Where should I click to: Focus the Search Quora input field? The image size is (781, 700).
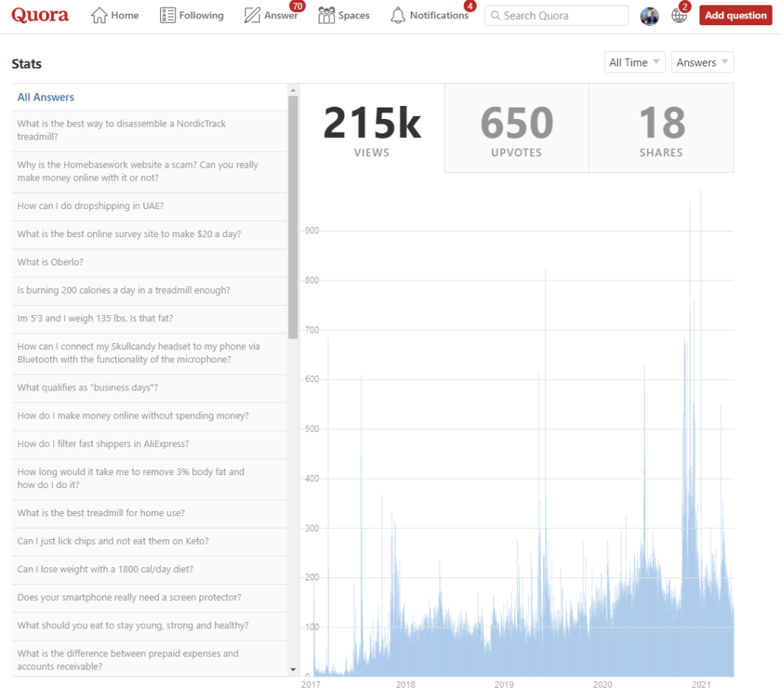tap(556, 15)
